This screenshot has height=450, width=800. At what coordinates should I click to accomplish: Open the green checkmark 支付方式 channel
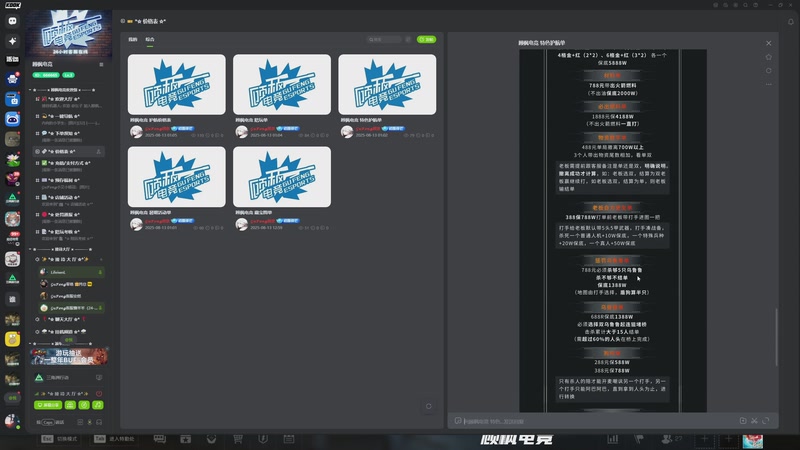[x=68, y=166]
